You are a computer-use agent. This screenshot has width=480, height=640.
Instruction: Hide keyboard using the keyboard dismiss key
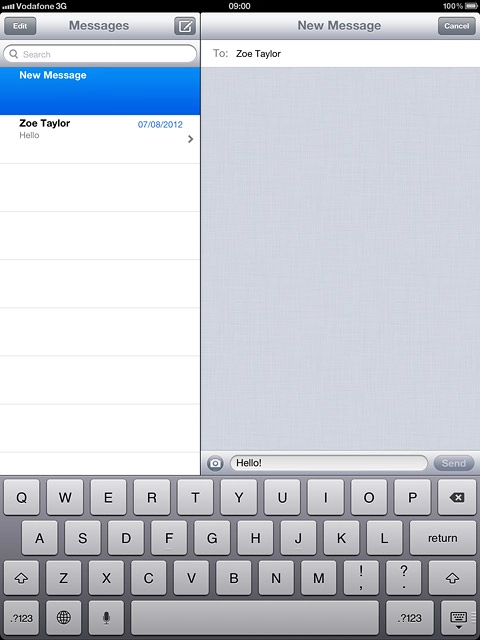click(458, 619)
